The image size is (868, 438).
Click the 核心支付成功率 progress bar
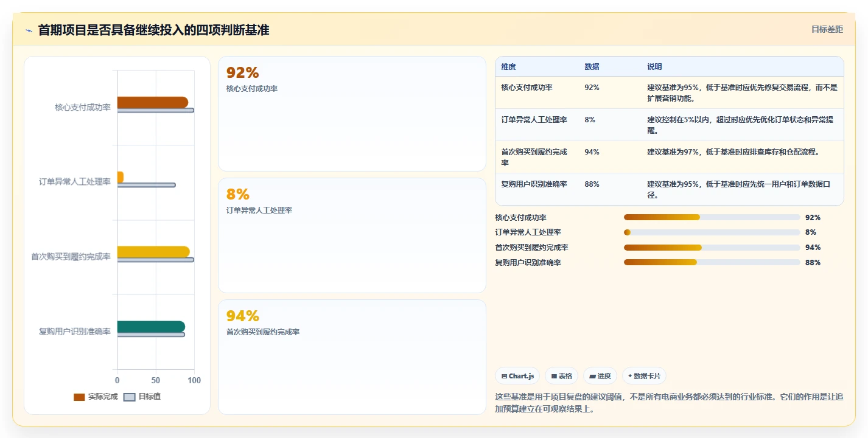(x=712, y=217)
